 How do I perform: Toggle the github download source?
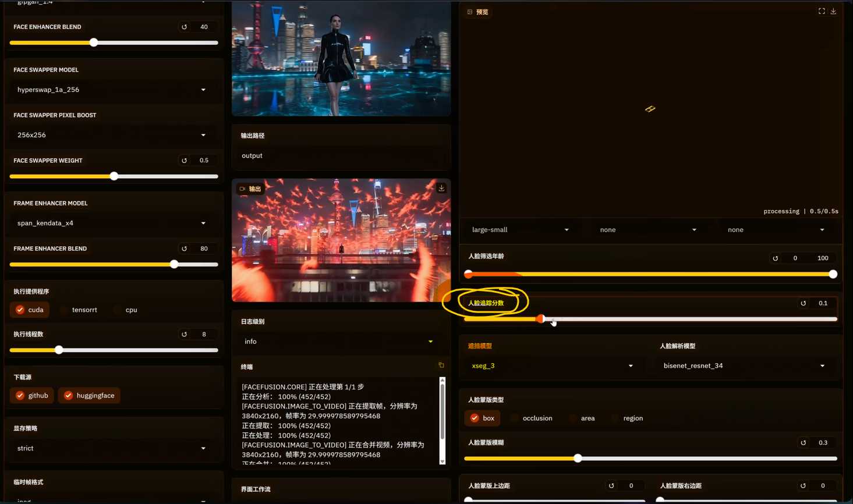[x=32, y=395]
